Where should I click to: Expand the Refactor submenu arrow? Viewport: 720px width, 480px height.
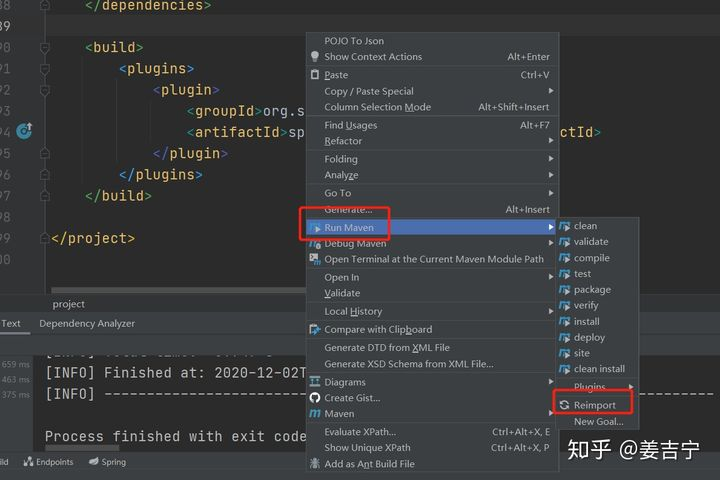(x=551, y=141)
